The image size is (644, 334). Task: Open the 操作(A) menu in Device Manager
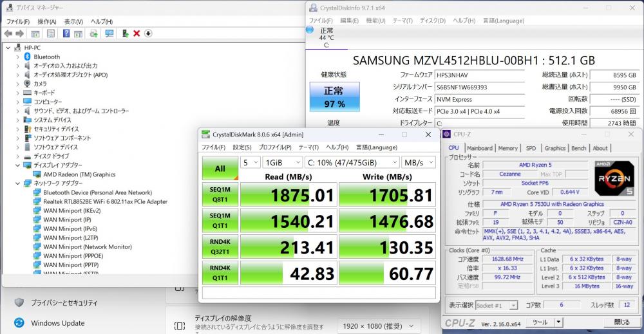pyautogui.click(x=47, y=21)
